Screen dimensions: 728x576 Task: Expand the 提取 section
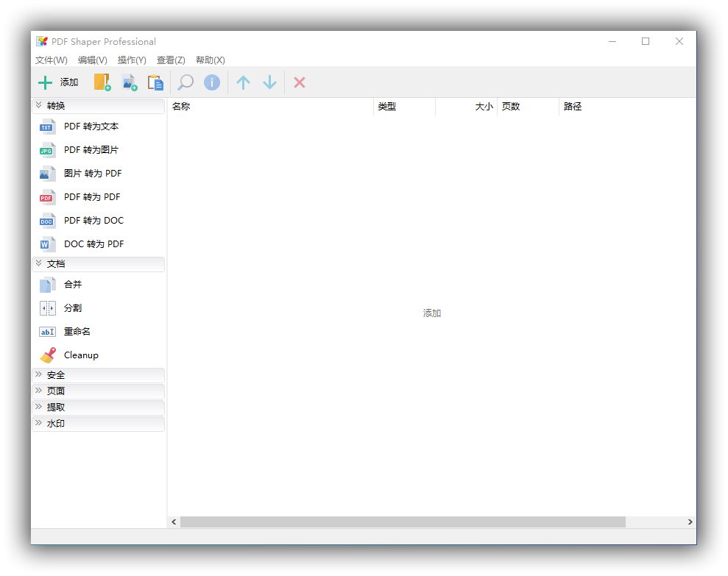tap(99, 408)
